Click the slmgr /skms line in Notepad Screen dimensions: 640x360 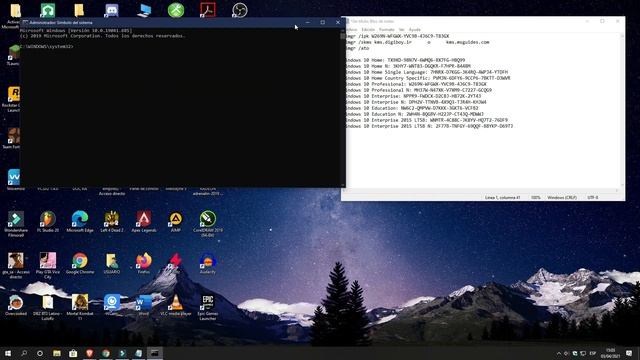click(x=417, y=42)
